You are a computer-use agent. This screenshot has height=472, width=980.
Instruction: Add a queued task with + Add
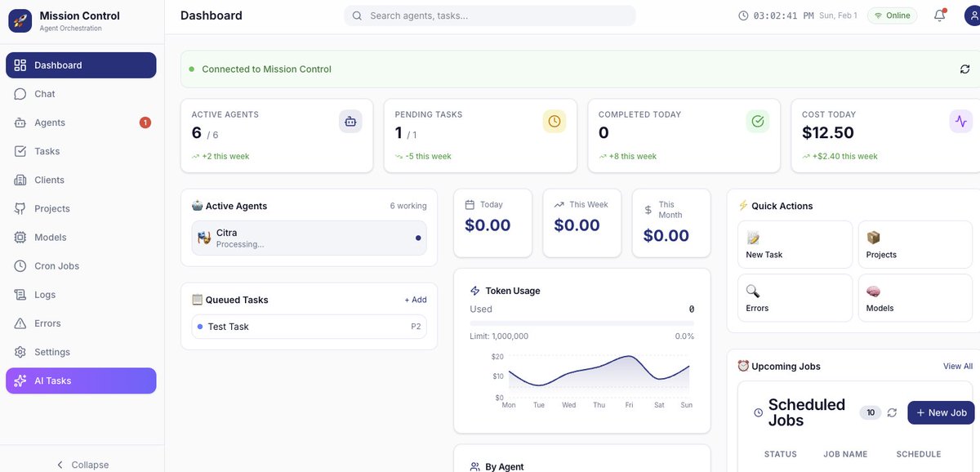416,300
